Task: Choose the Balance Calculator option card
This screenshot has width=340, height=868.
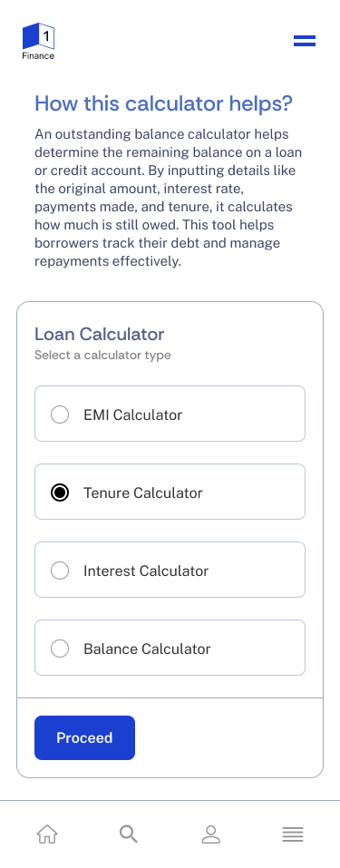Action: (170, 648)
